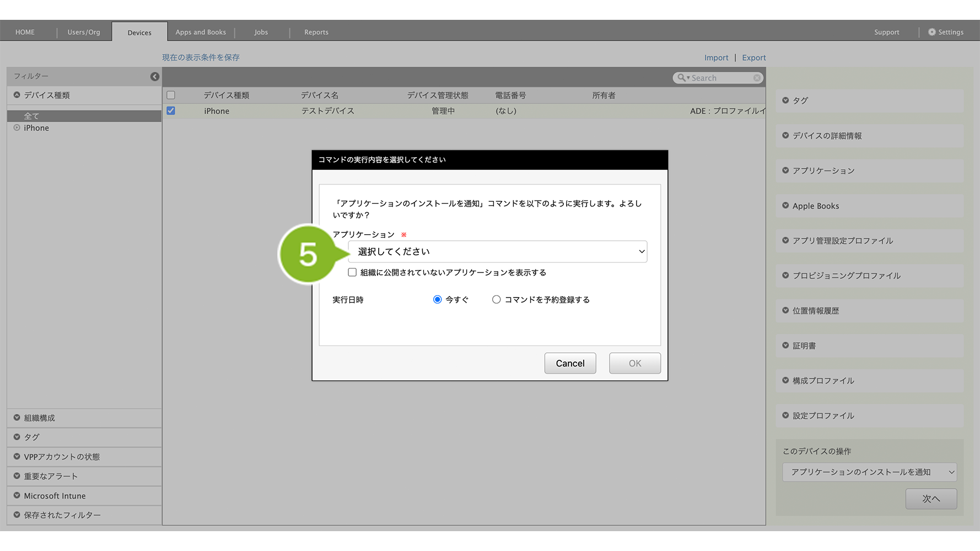The width and height of the screenshot is (980, 551).
Task: Clear the search field with the x icon
Action: [x=757, y=78]
